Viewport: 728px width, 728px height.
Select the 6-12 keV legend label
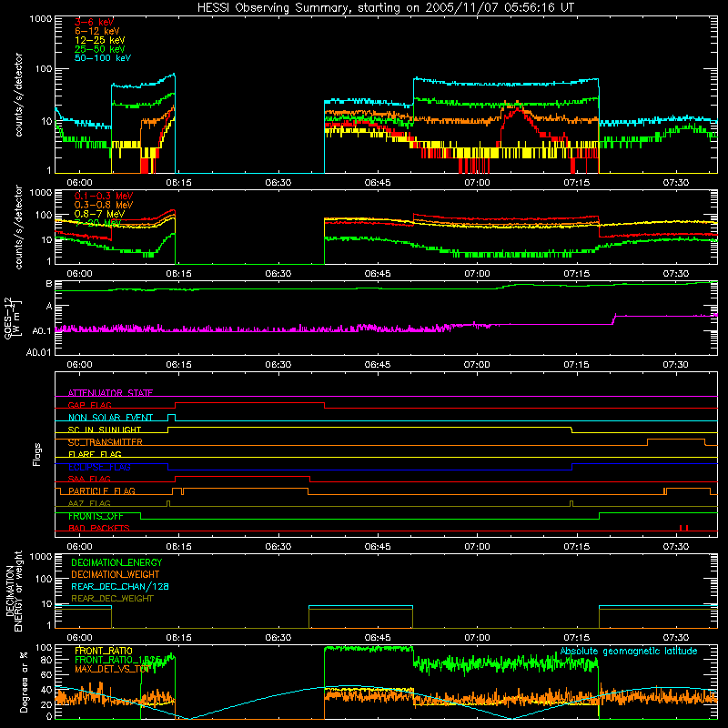pos(96,31)
